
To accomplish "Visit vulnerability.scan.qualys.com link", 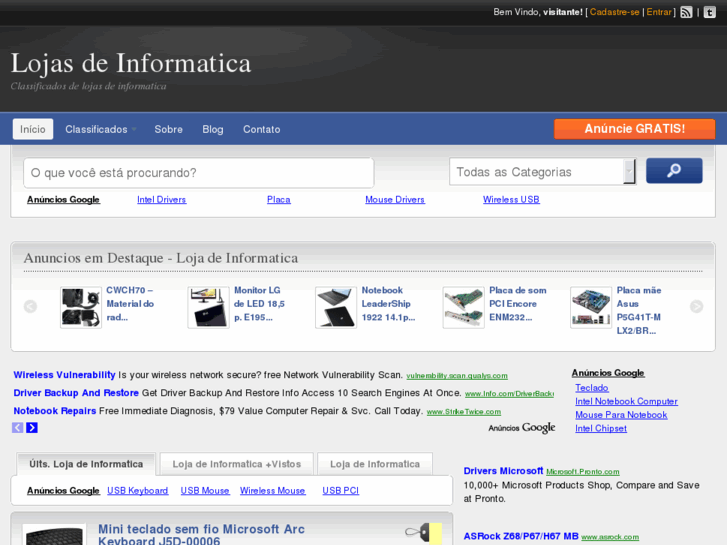I will tap(457, 376).
